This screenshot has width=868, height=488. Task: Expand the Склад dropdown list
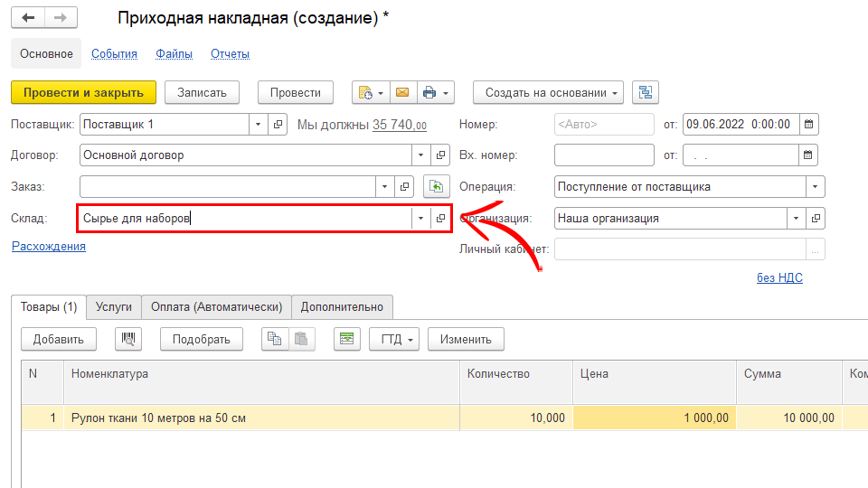tap(420, 219)
